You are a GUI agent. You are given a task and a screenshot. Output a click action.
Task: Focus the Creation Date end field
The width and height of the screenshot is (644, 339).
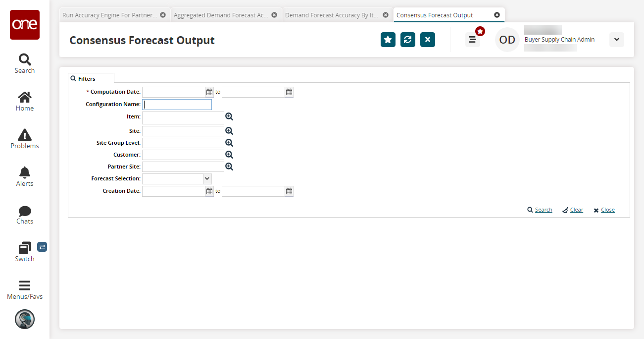(x=253, y=191)
